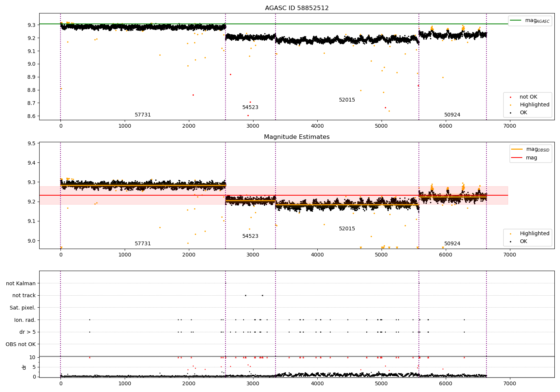Click the title AGASC ID 58852512

click(297, 8)
